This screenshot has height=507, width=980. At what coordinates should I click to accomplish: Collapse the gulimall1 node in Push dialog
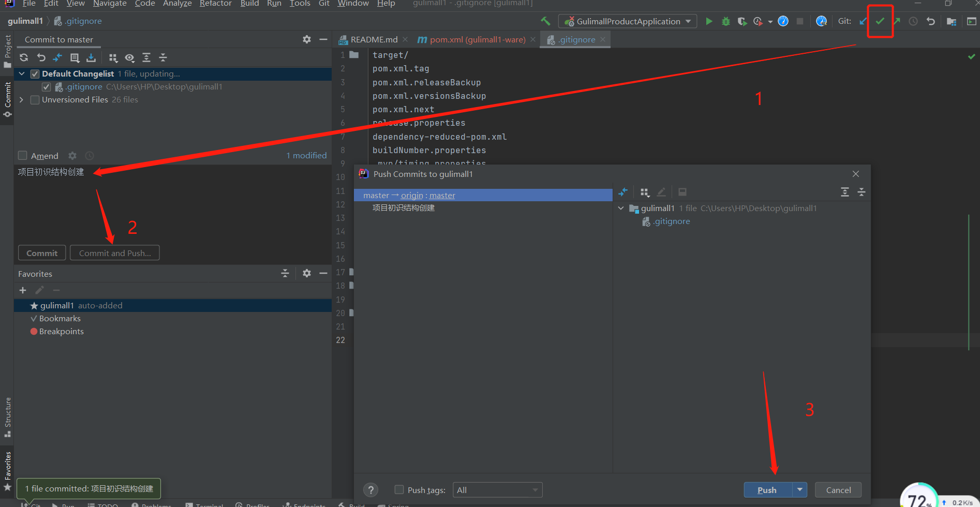(x=621, y=208)
